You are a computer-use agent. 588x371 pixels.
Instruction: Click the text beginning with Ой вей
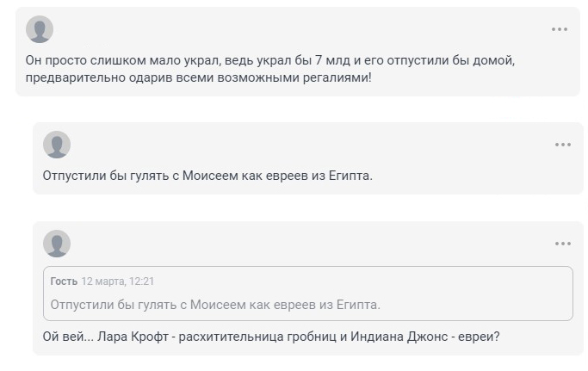point(270,336)
